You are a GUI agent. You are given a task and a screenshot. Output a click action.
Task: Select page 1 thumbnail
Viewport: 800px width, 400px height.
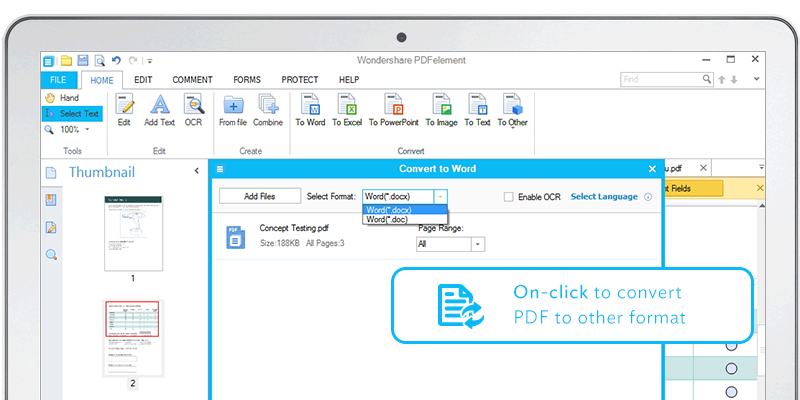(x=134, y=233)
